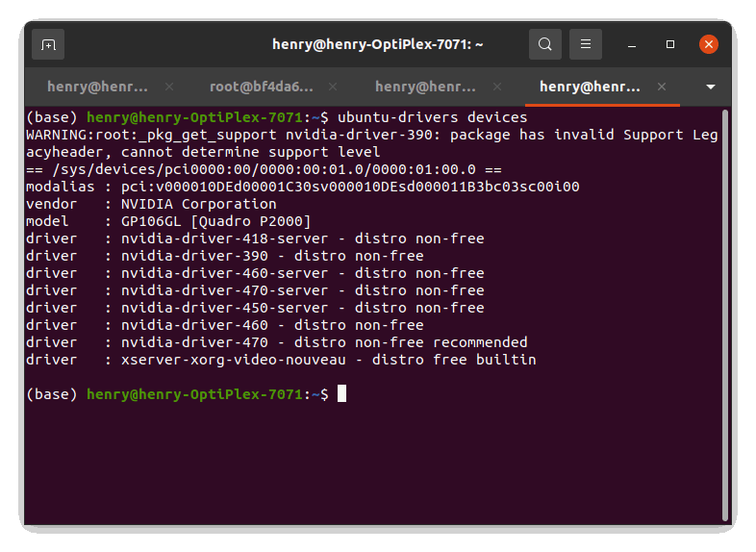Click the nvidia-driver-460 non-server line
756x552 pixels.
(x=225, y=326)
